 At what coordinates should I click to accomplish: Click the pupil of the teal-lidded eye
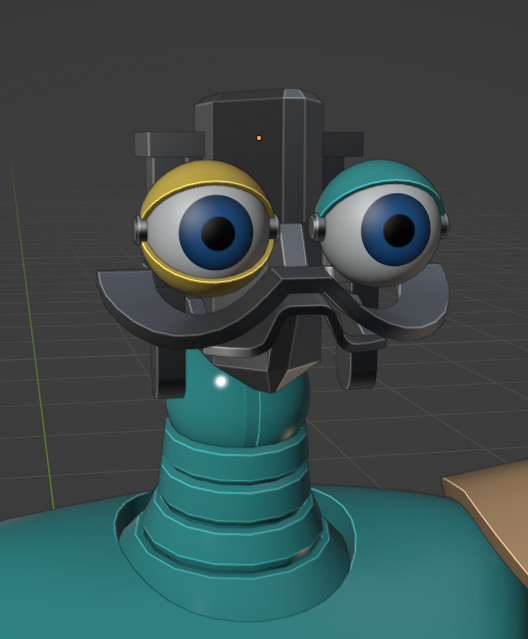(398, 231)
